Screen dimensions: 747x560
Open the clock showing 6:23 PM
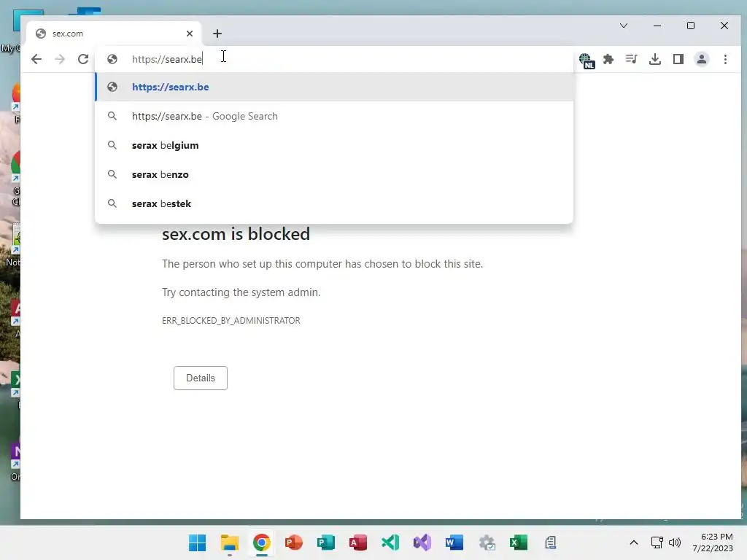pyautogui.click(x=713, y=542)
